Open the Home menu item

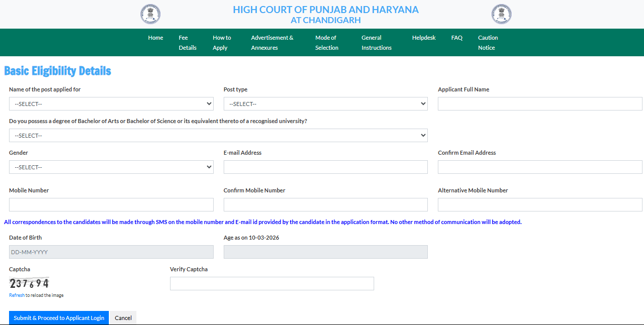[155, 37]
